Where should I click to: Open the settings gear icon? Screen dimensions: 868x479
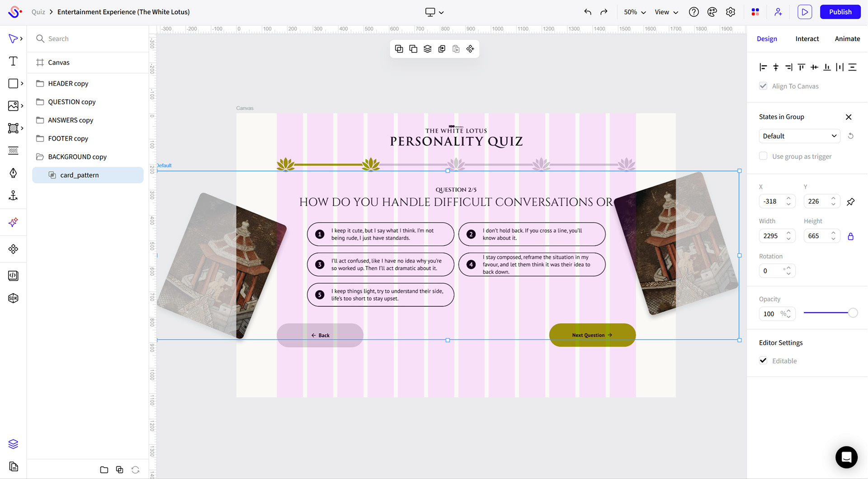[x=731, y=12]
